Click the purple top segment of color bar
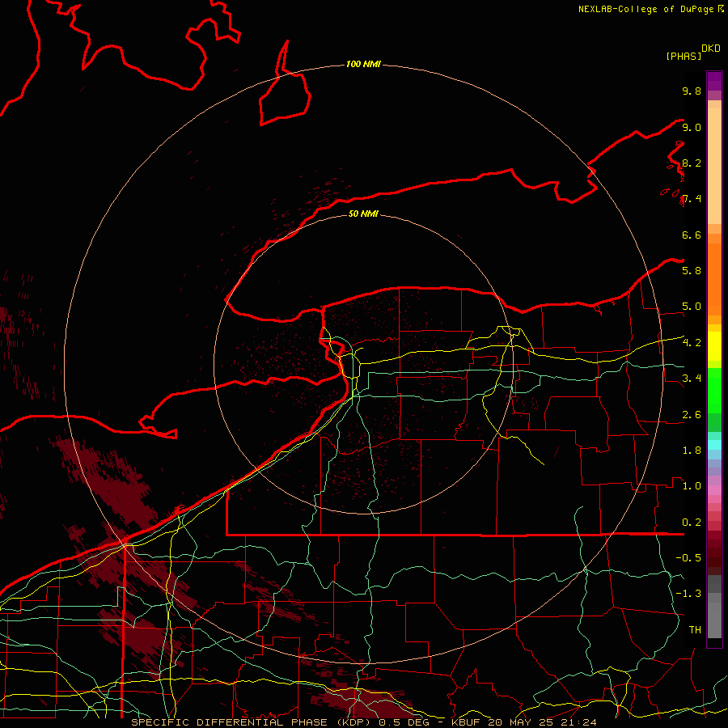This screenshot has height=728, width=728. tap(714, 81)
